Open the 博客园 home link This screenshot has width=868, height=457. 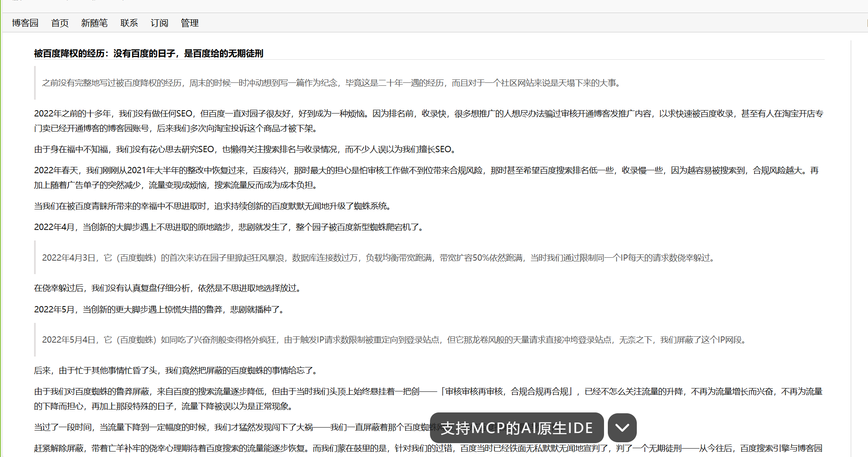(x=25, y=23)
